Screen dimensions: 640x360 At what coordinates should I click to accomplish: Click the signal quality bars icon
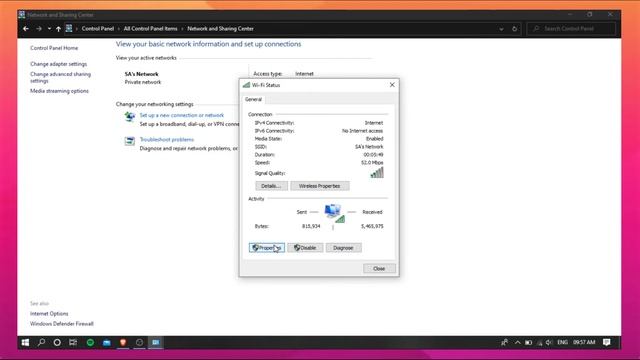pos(377,173)
